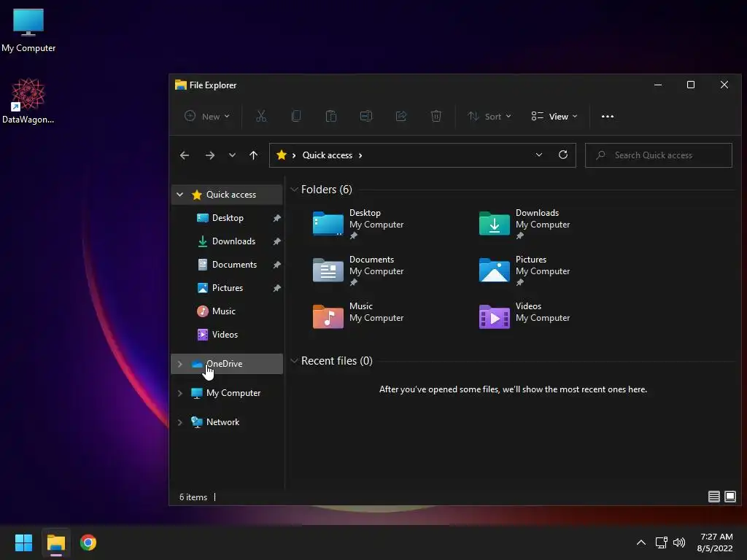Open the clock and date flyout
Image resolution: width=747 pixels, height=560 pixels.
pos(715,542)
